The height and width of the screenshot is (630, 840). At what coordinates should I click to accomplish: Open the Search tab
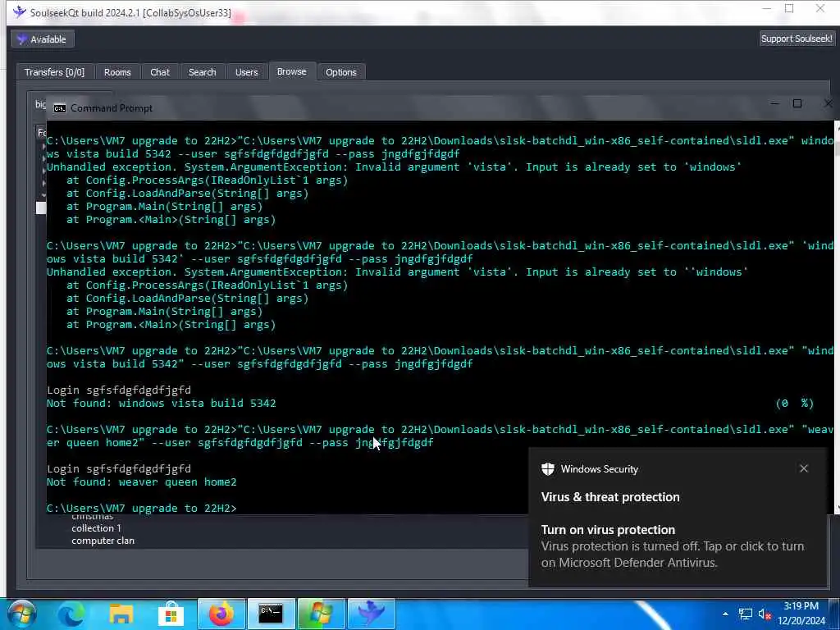coord(202,72)
